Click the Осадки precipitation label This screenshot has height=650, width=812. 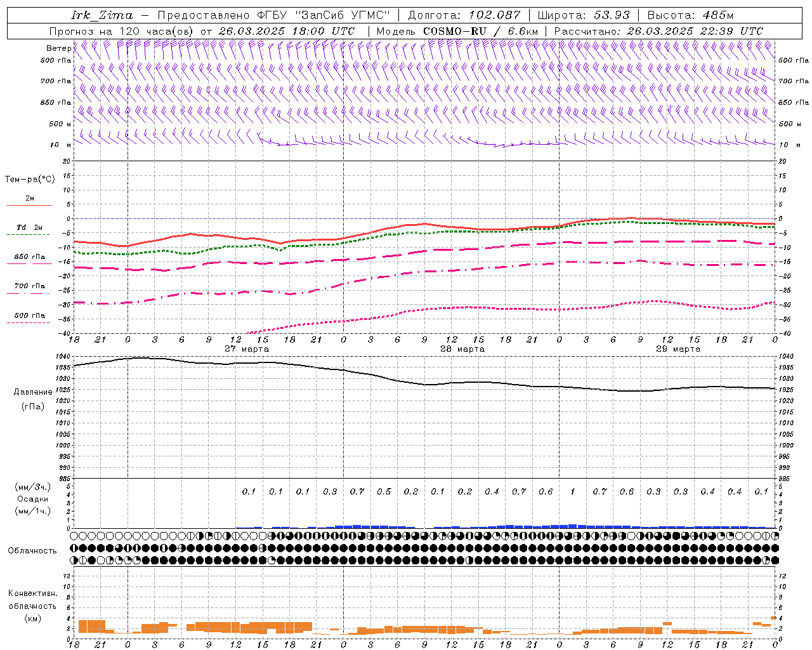tap(33, 499)
